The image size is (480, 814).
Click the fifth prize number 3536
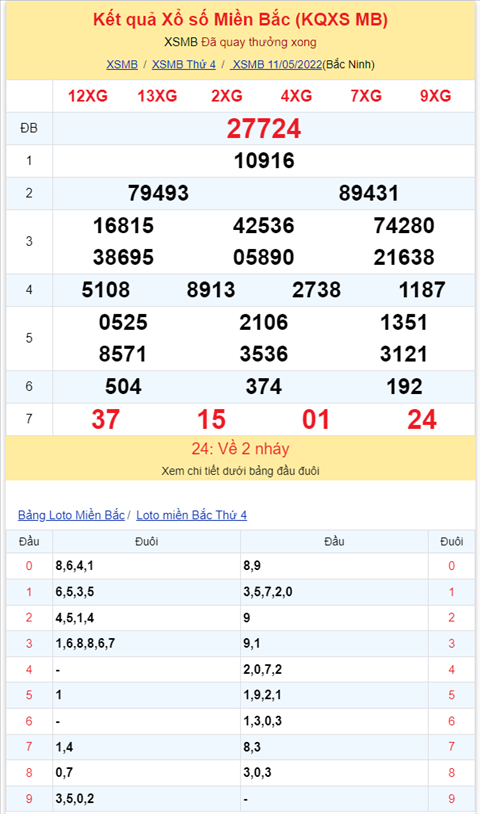point(264,355)
